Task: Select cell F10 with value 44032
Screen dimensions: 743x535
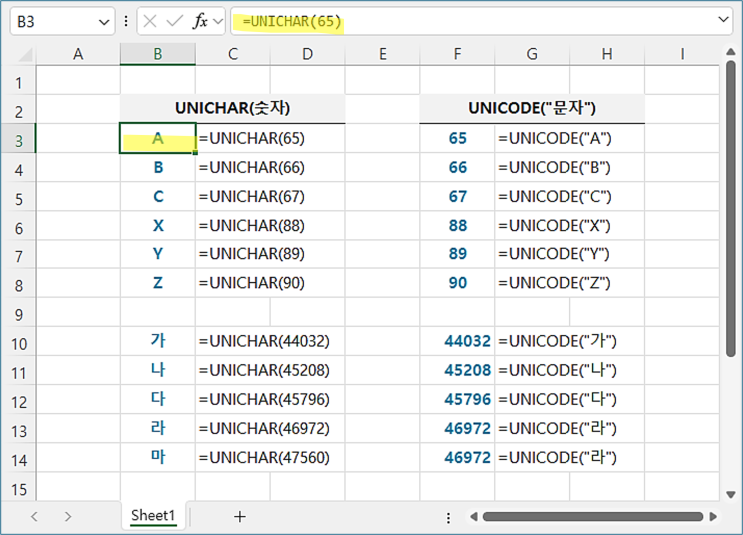Action: click(x=457, y=341)
